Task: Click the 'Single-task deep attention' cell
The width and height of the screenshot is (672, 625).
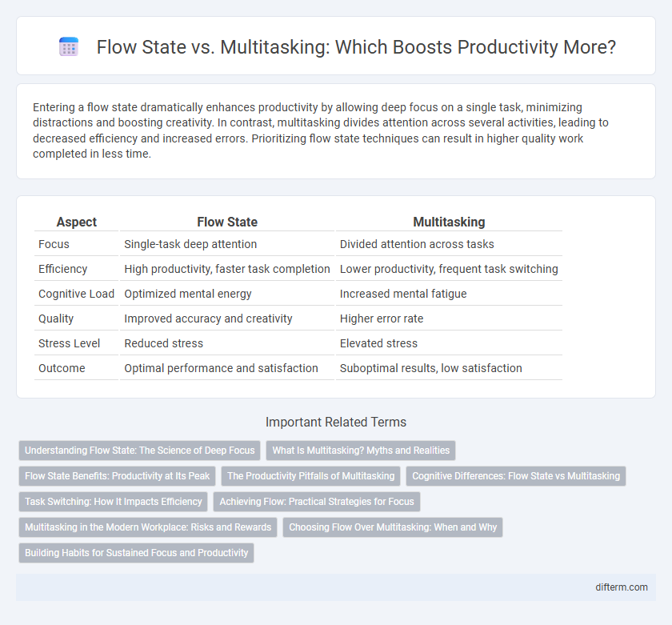Action: 190,244
